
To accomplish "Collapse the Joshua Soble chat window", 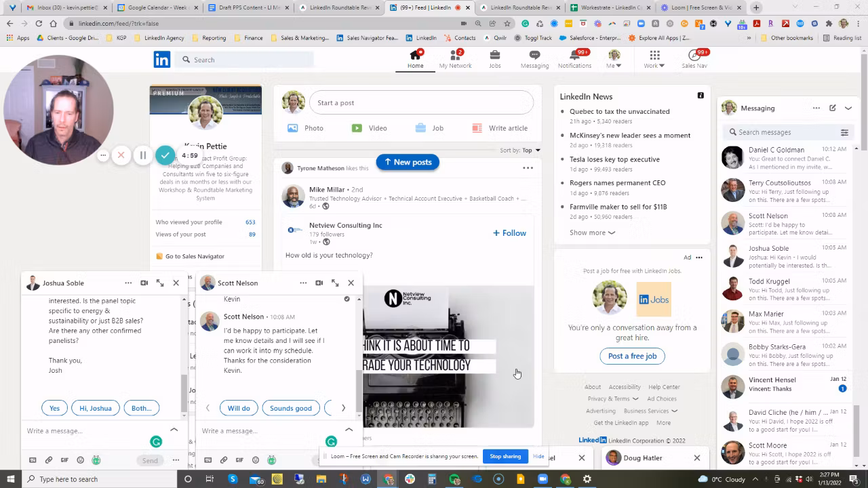I will click(174, 429).
